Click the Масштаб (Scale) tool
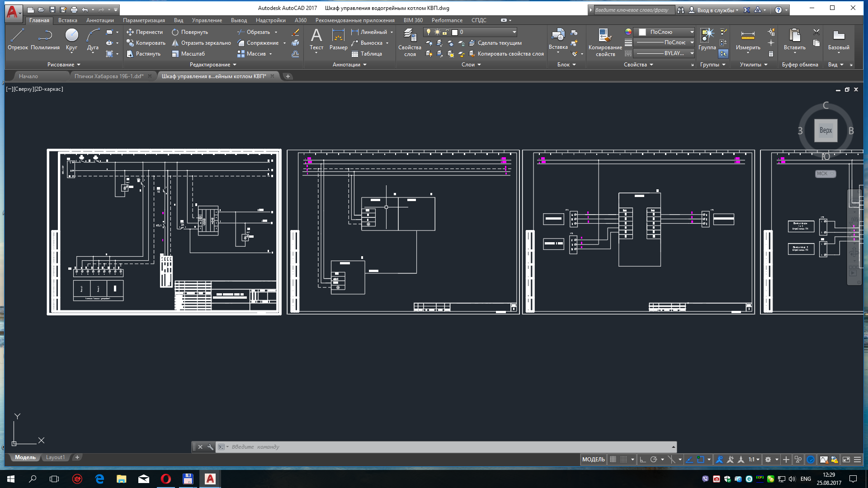868x488 pixels. pos(188,54)
